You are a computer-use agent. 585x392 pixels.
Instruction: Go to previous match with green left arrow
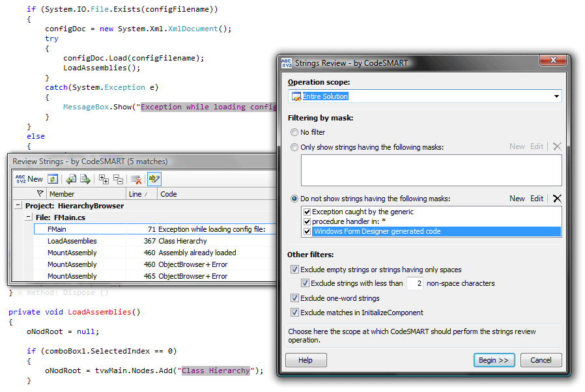(x=71, y=179)
